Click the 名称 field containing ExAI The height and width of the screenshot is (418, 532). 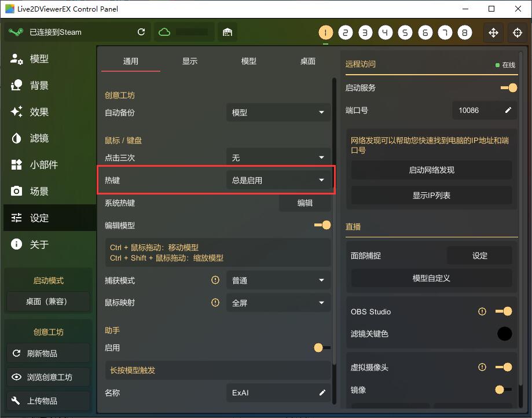pyautogui.click(x=278, y=393)
